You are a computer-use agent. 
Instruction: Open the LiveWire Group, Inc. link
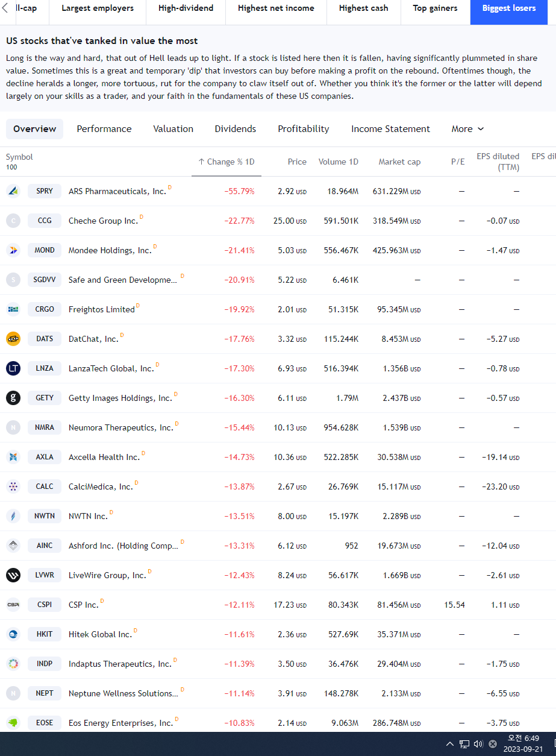pos(107,575)
